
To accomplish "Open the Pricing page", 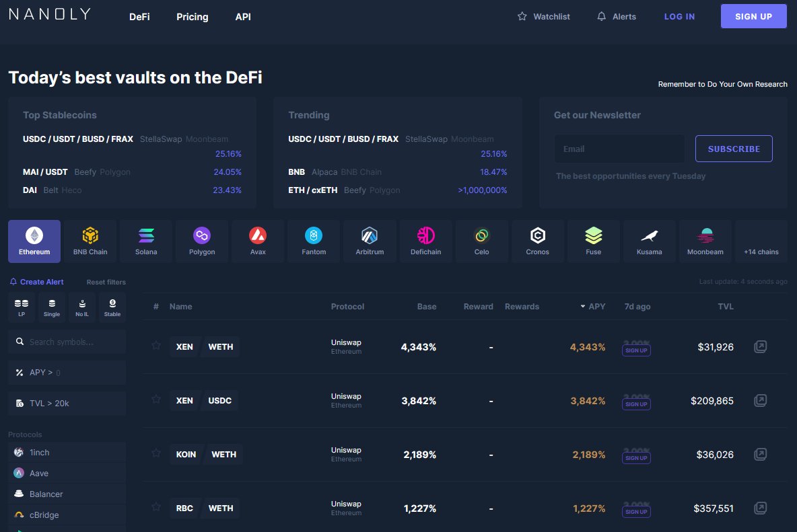I will (192, 17).
